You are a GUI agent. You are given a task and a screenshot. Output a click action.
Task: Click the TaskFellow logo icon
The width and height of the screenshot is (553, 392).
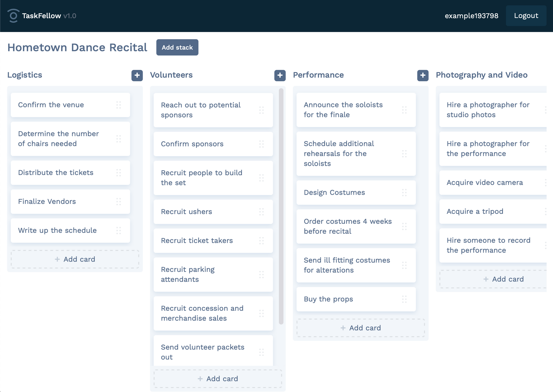click(x=13, y=16)
